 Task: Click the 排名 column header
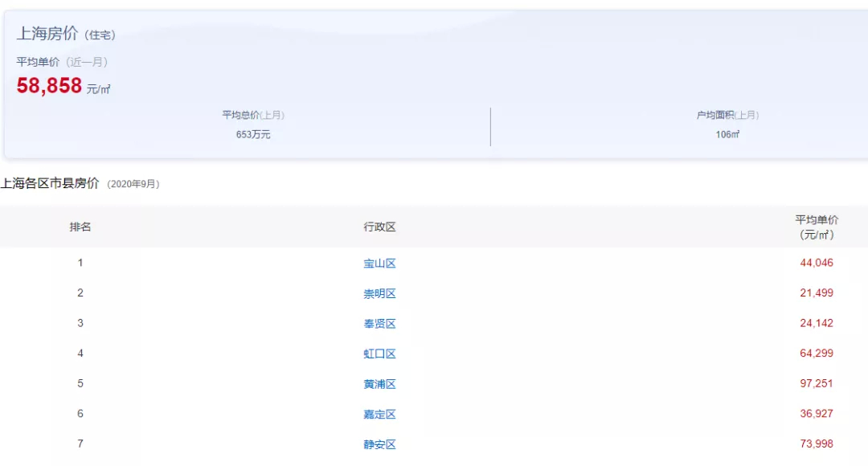coord(80,227)
